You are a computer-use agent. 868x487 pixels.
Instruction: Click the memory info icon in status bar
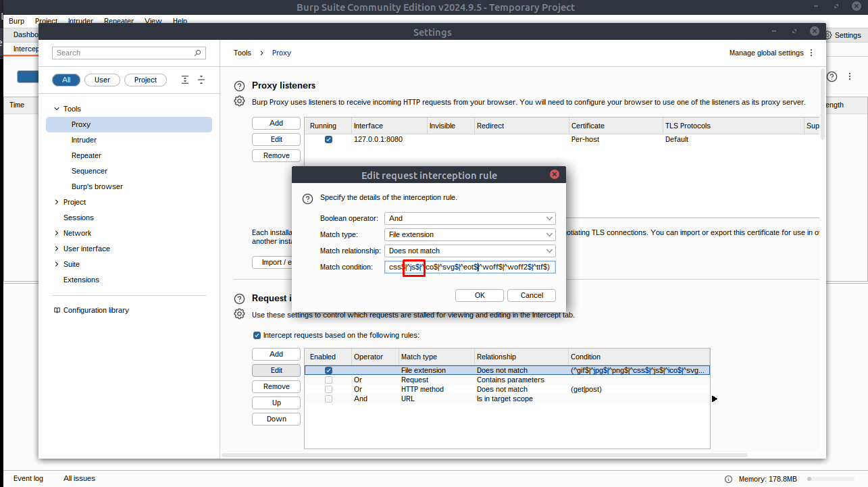pos(728,479)
